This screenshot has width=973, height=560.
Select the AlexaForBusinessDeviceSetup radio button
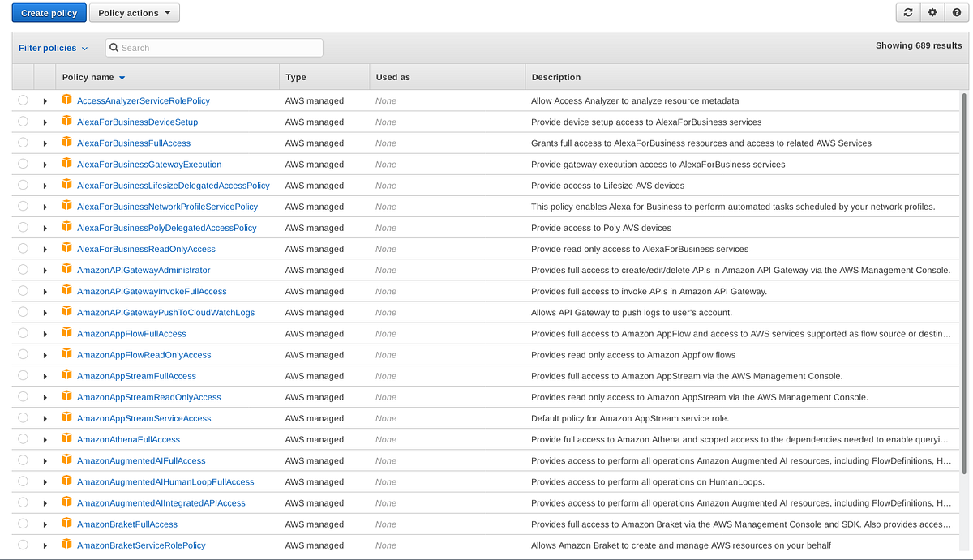click(22, 122)
